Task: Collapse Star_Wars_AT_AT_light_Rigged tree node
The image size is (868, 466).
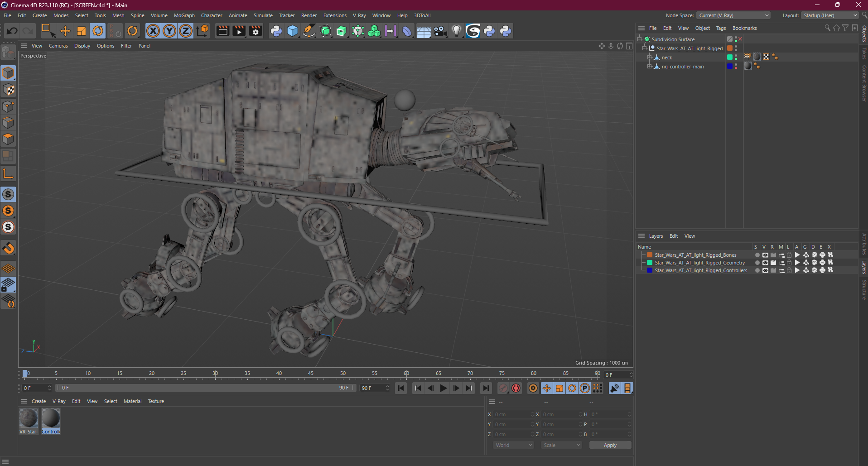Action: click(645, 48)
